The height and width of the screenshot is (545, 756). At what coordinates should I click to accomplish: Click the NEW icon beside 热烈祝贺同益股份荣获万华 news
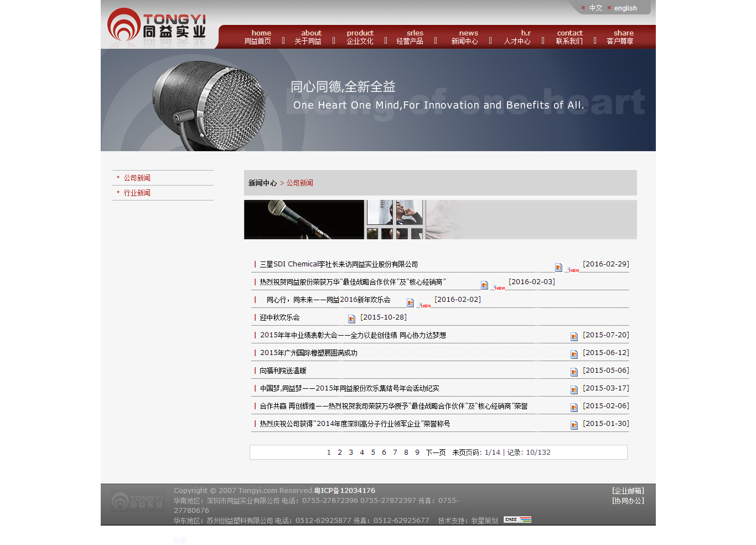pyautogui.click(x=498, y=287)
